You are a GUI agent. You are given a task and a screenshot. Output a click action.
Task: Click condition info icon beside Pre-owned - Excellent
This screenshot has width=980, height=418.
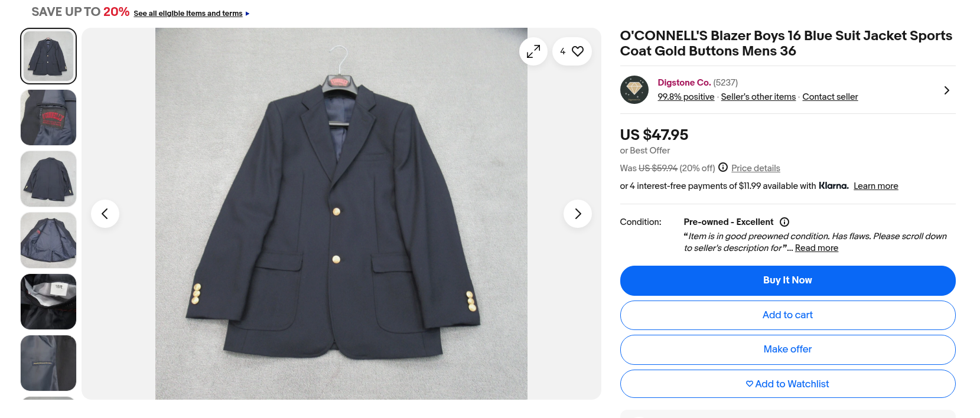click(784, 222)
